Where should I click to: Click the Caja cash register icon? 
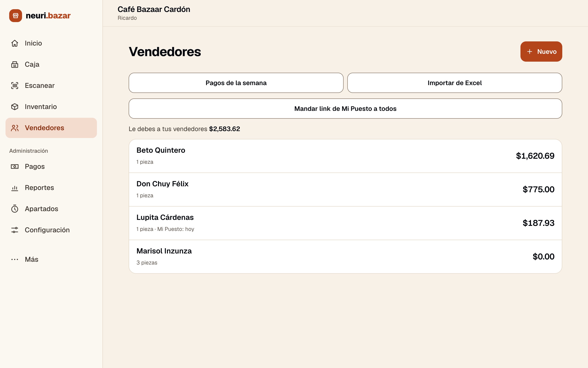pos(14,64)
